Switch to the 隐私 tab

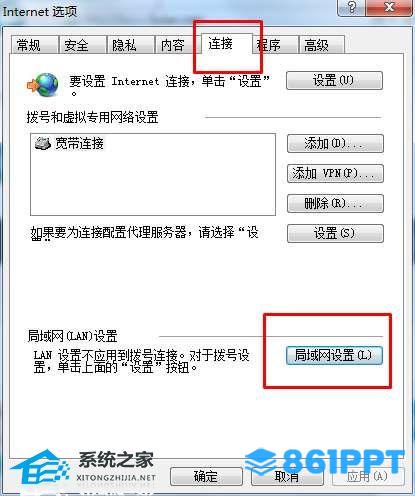(130, 45)
